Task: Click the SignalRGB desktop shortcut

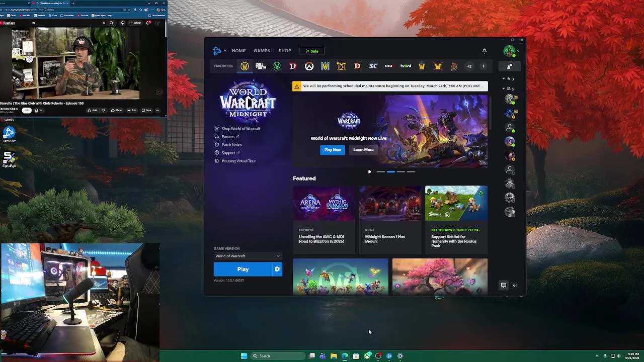Action: [9, 159]
